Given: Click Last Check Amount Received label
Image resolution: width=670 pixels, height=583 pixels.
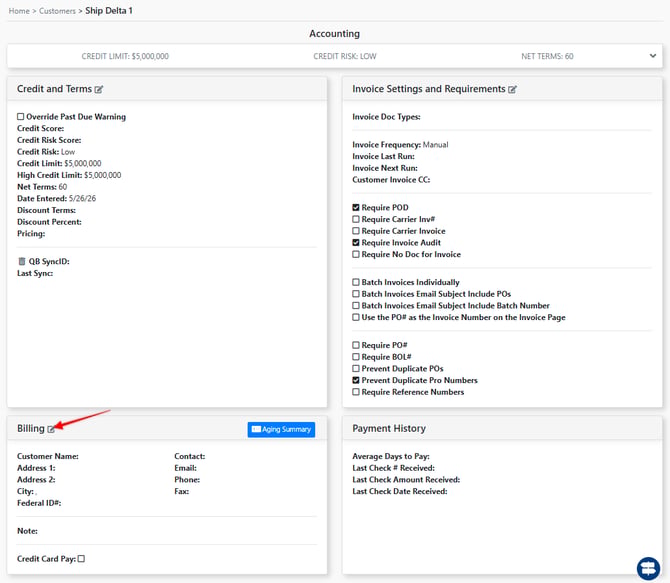Looking at the screenshot, I should click(406, 480).
